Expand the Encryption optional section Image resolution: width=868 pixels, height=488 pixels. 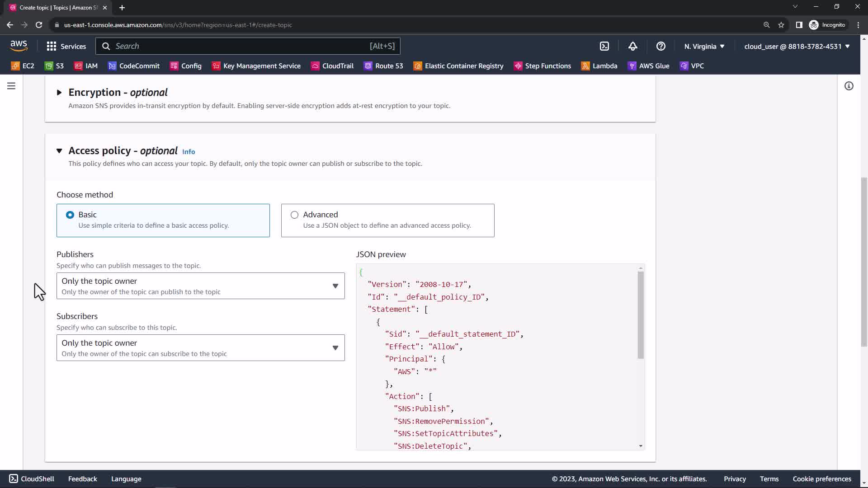(x=59, y=93)
